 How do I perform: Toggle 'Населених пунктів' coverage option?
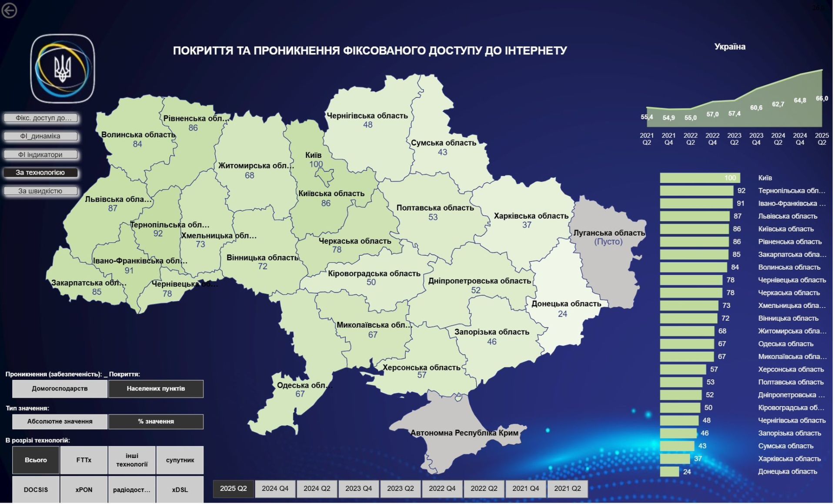coord(156,389)
